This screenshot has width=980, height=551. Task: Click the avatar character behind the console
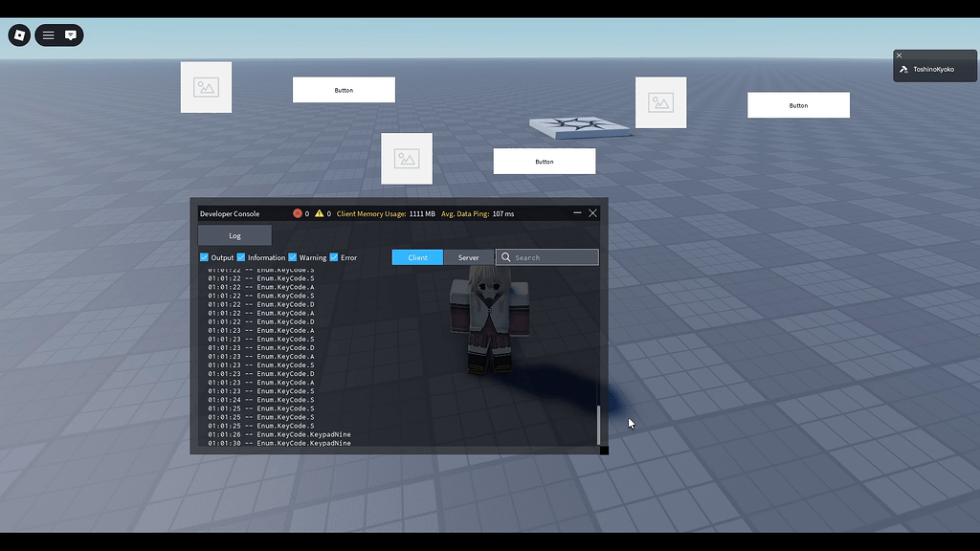tap(491, 320)
